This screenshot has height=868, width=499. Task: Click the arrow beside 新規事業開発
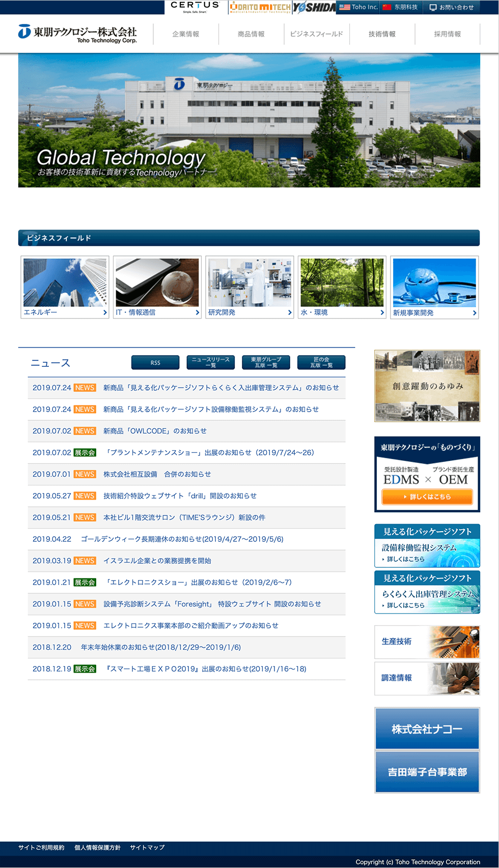pos(475,313)
